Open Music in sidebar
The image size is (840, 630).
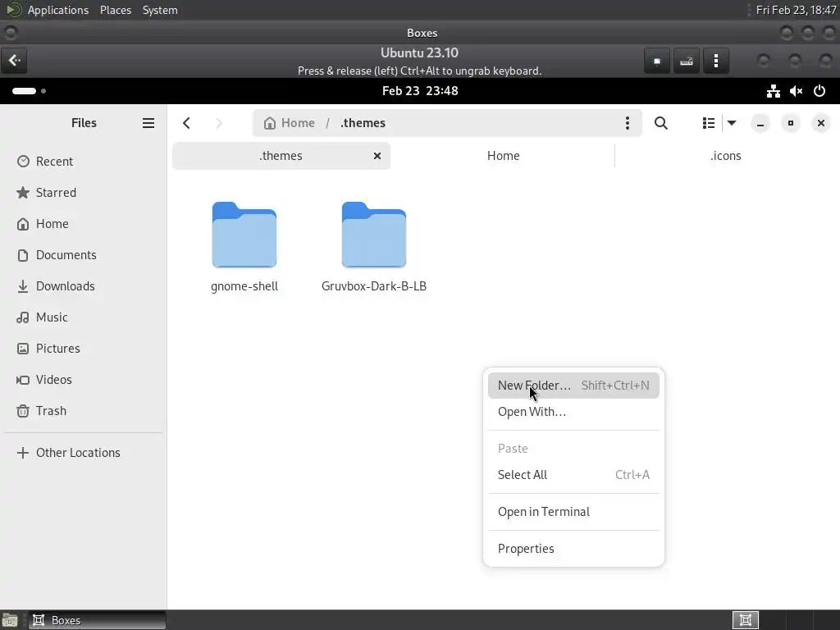point(84,317)
